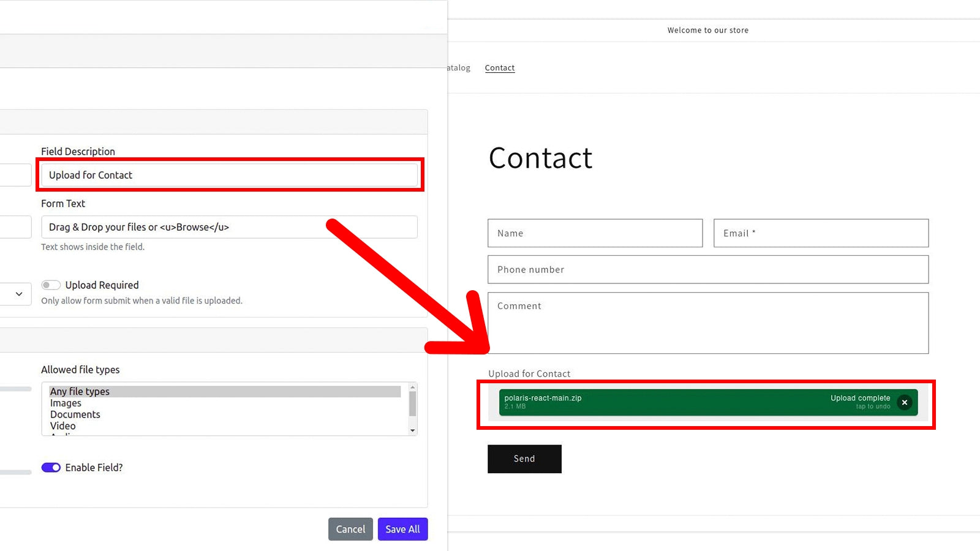Toggle the Upload Required switch on
This screenshot has height=551, width=980.
tap(51, 284)
